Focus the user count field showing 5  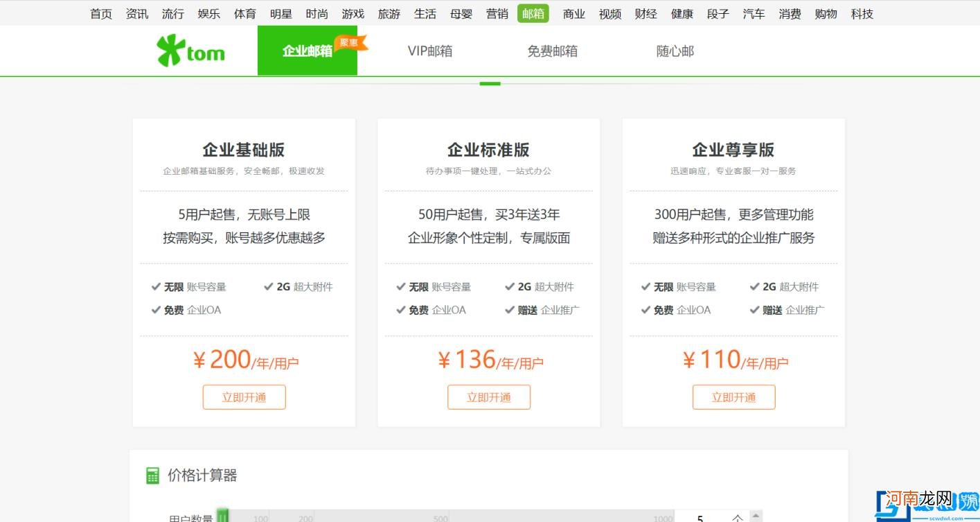(702, 517)
